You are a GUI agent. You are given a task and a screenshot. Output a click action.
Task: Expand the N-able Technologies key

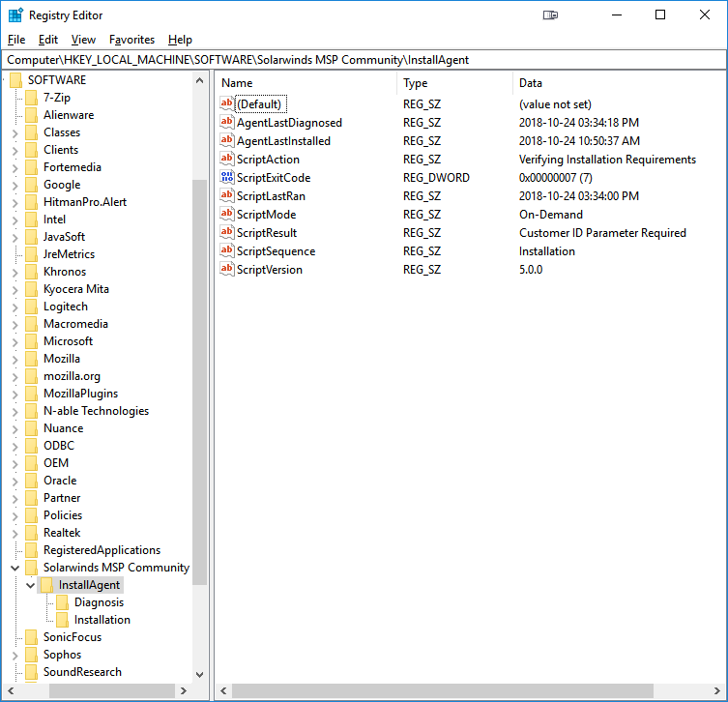pos(15,412)
